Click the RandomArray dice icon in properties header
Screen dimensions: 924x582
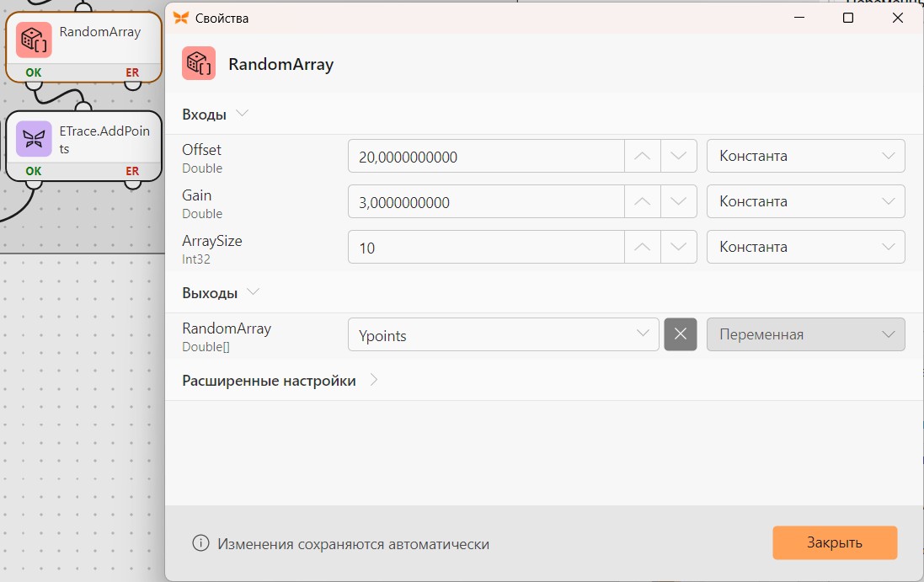pyautogui.click(x=199, y=64)
